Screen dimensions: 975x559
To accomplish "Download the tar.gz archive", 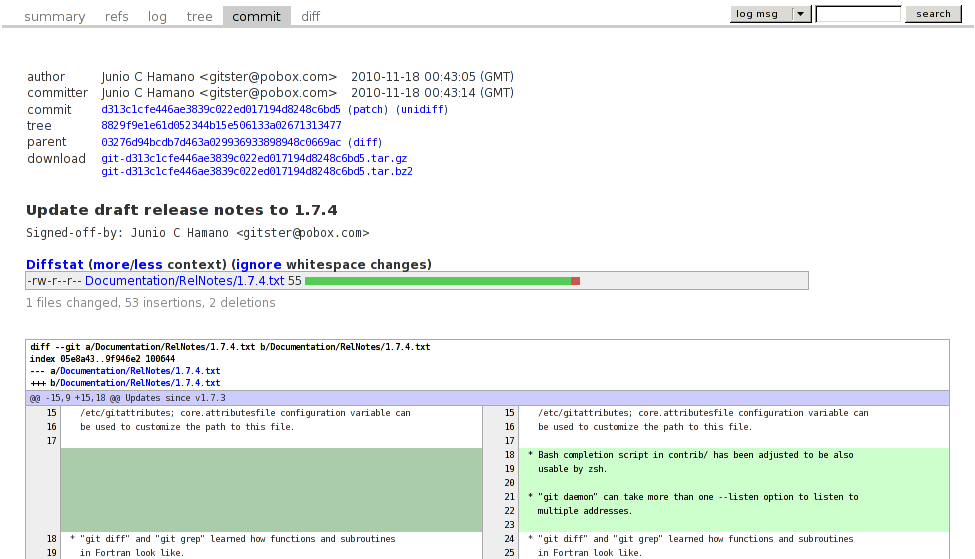I will [254, 159].
